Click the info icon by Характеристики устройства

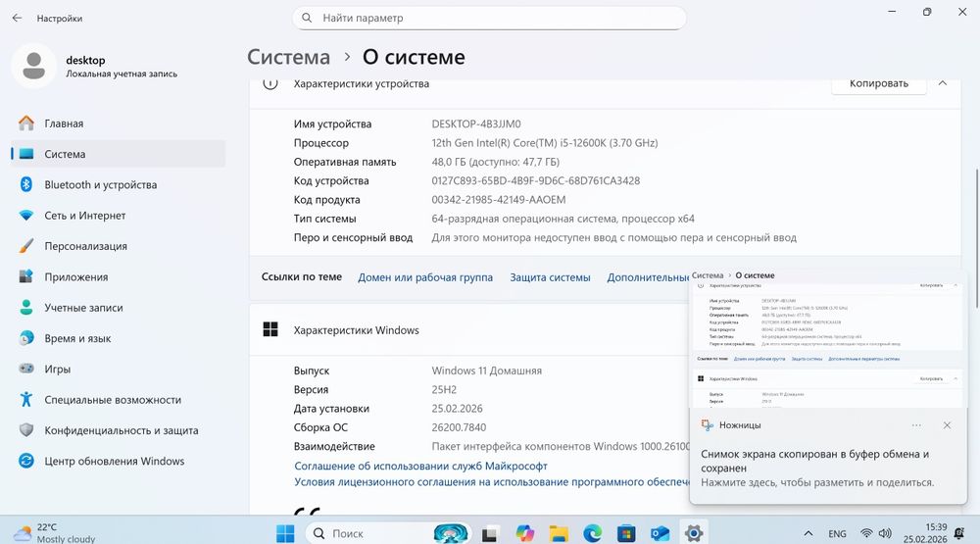(270, 83)
